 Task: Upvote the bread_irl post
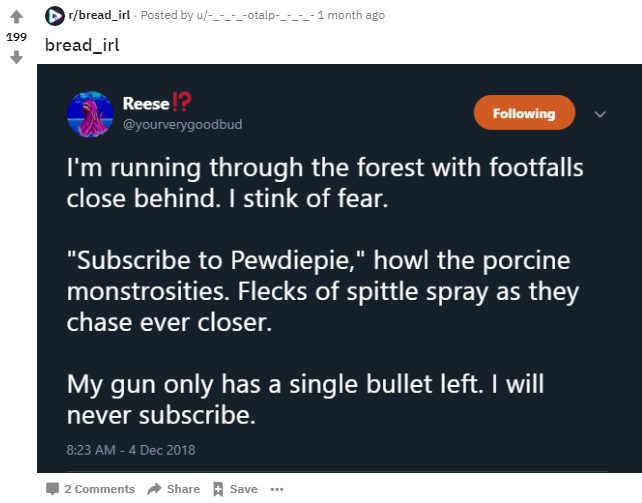coord(16,17)
